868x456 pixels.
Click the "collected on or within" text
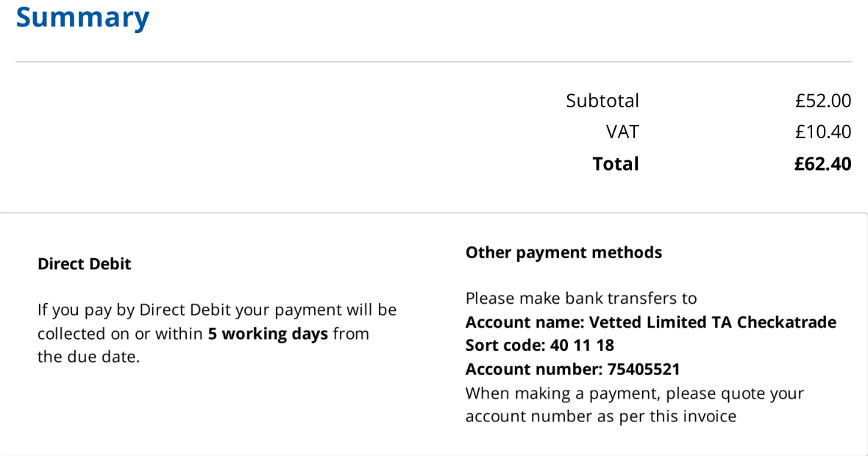(x=120, y=334)
